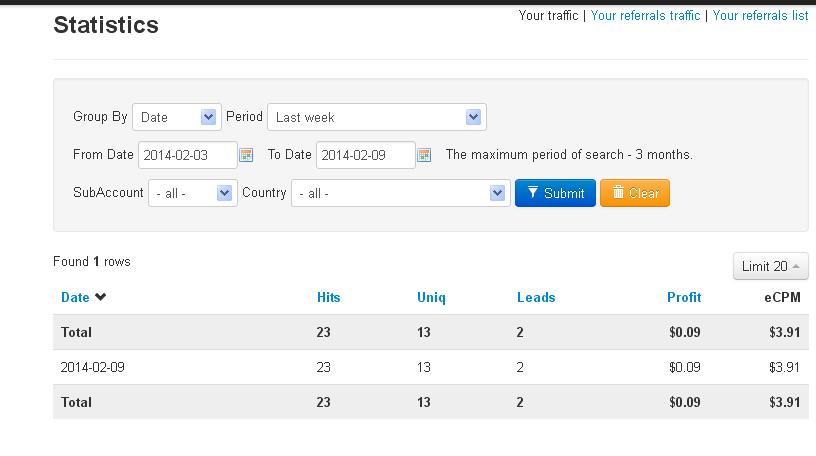The width and height of the screenshot is (816, 456).
Task: Click the To Date input field
Action: click(365, 155)
